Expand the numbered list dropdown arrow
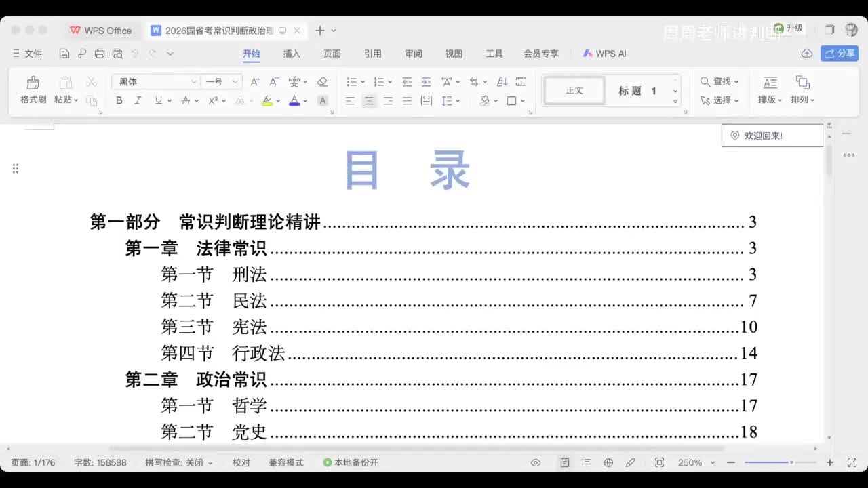 pyautogui.click(x=390, y=82)
